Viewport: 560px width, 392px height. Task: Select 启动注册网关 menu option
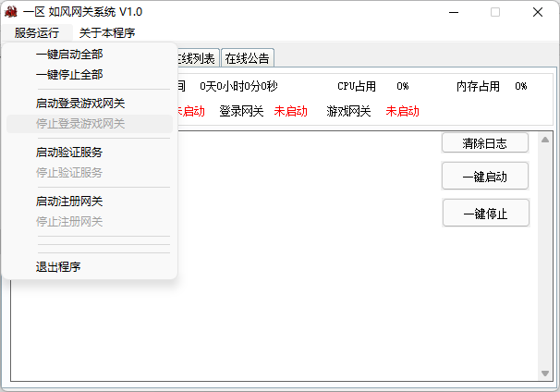coord(69,202)
